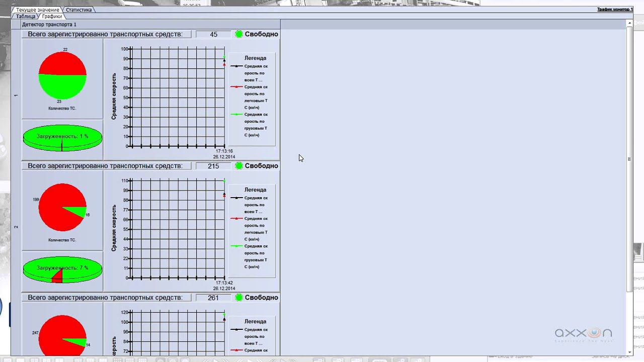
Task: Click the vehicle count field showing 215
Action: 213,166
